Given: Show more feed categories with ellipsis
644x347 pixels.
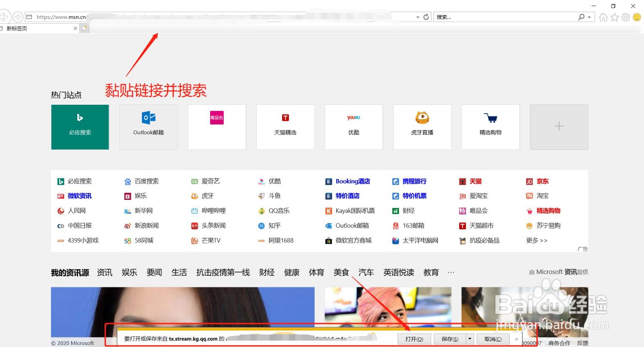Looking at the screenshot, I should (451, 273).
